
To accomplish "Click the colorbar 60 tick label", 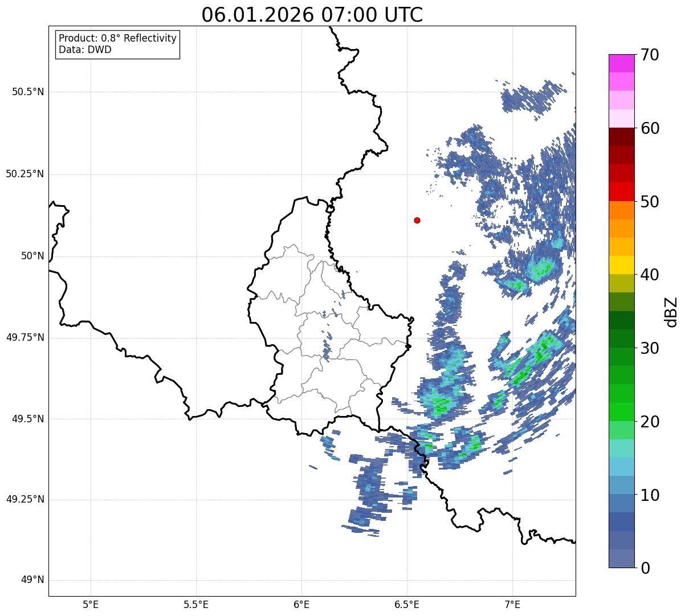I will (650, 128).
